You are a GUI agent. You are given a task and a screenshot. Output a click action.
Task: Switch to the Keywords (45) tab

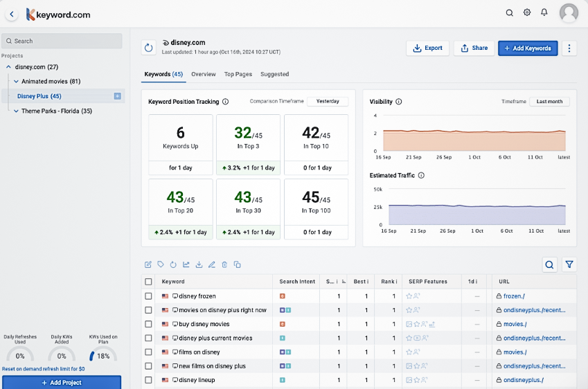[x=163, y=74]
